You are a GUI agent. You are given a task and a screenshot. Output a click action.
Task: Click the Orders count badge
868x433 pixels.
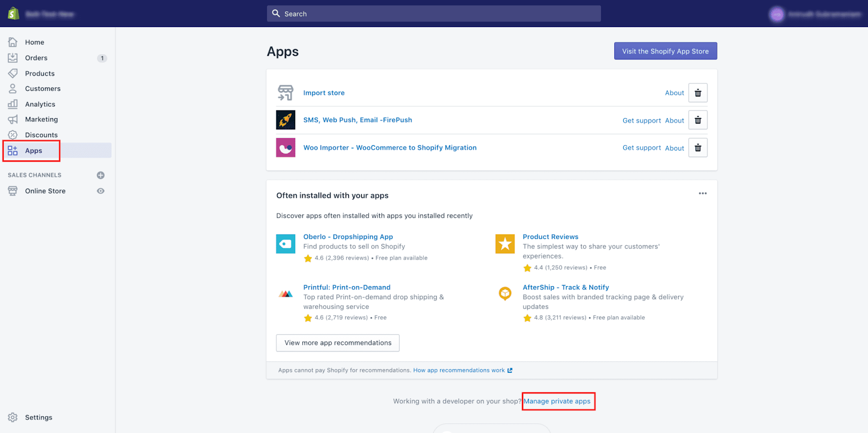tap(102, 58)
